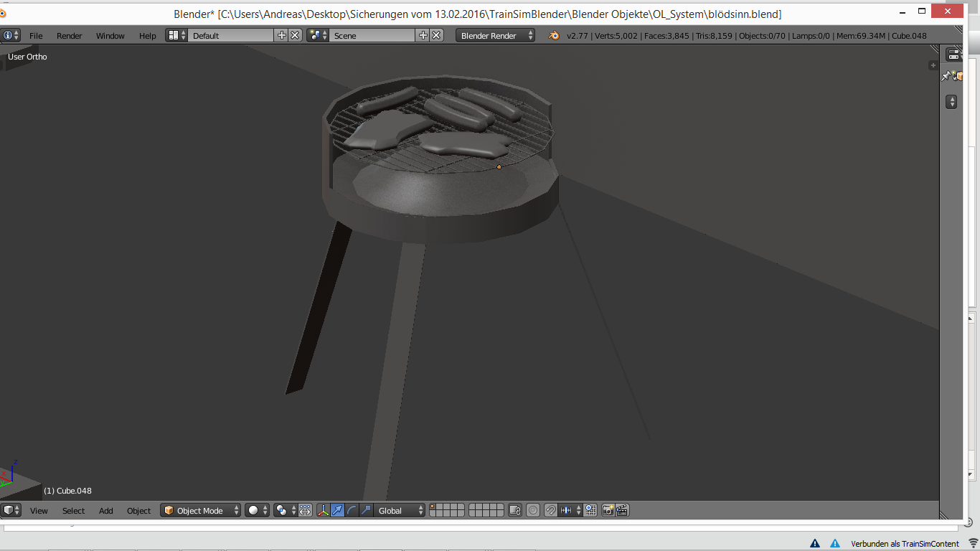The image size is (980, 551).
Task: Select the translate manipulator arrow
Action: (337, 510)
